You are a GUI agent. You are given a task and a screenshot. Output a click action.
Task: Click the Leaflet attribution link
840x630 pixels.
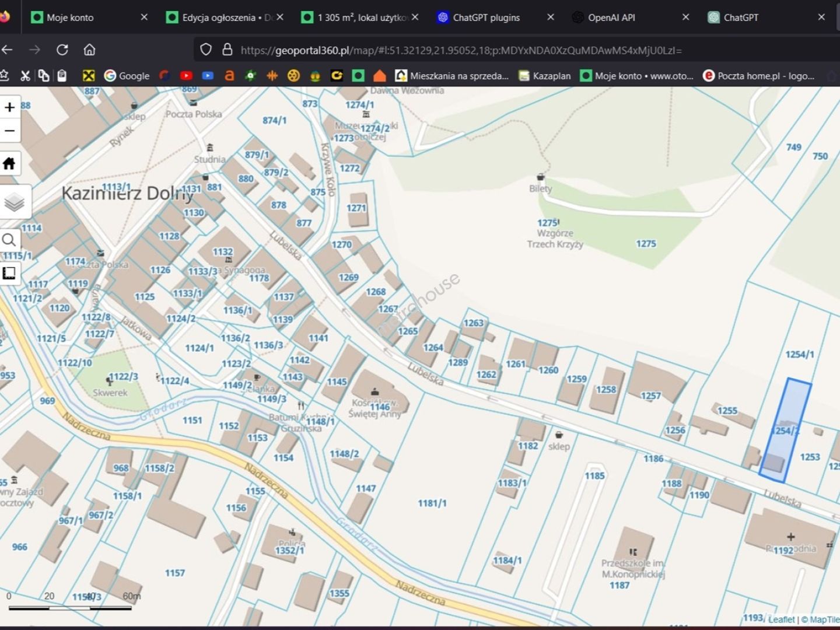tap(781, 619)
